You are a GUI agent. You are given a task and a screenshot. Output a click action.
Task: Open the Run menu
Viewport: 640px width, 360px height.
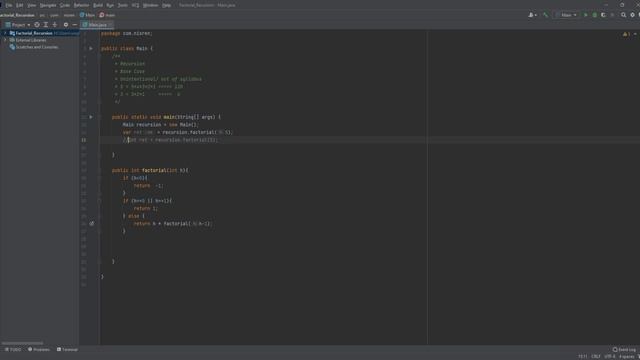(x=110, y=5)
